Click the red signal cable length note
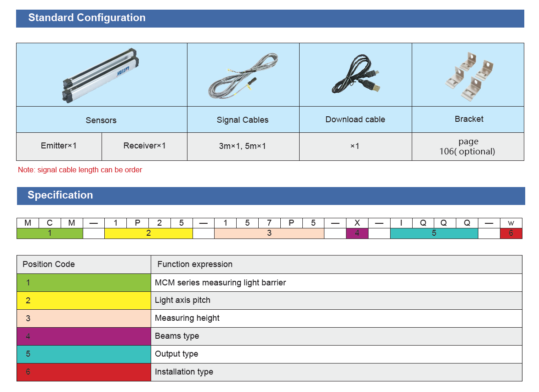Viewport: 539px width, 392px height. click(80, 170)
